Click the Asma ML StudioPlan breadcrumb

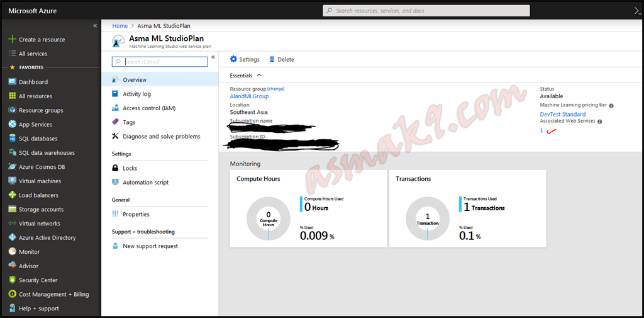coord(164,26)
